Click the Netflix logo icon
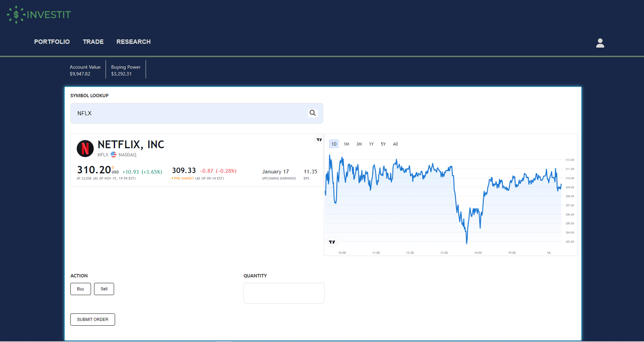This screenshot has height=342, width=644. pyautogui.click(x=85, y=149)
